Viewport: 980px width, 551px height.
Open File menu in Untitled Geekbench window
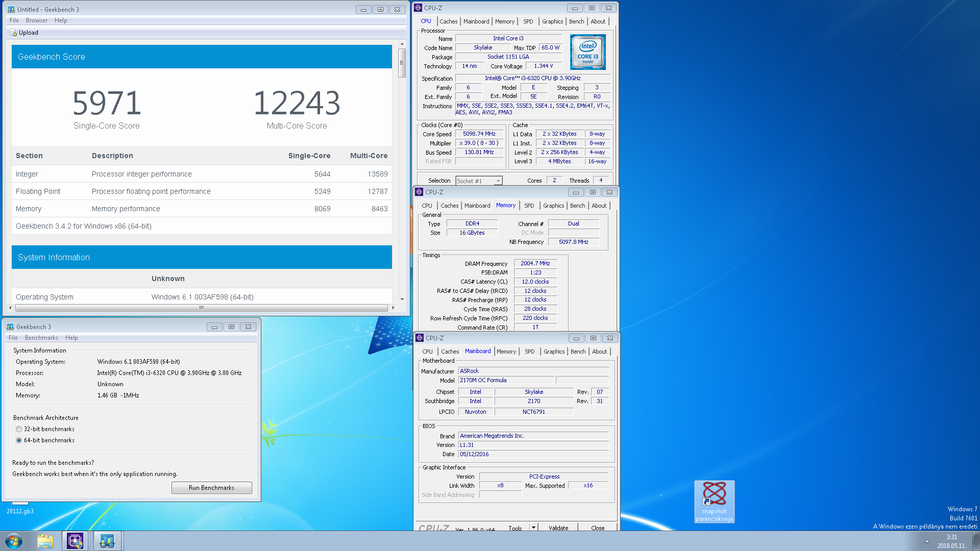point(14,20)
